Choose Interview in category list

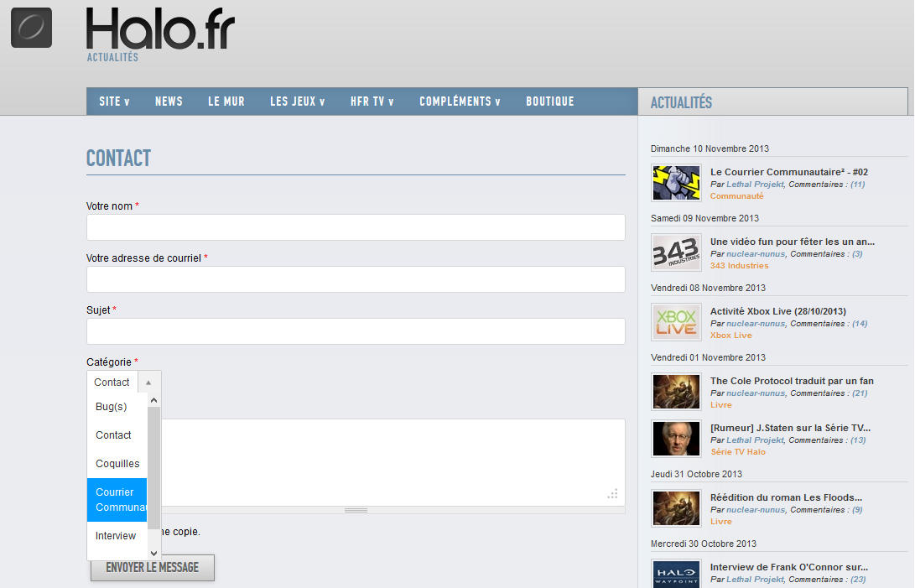pos(117,536)
